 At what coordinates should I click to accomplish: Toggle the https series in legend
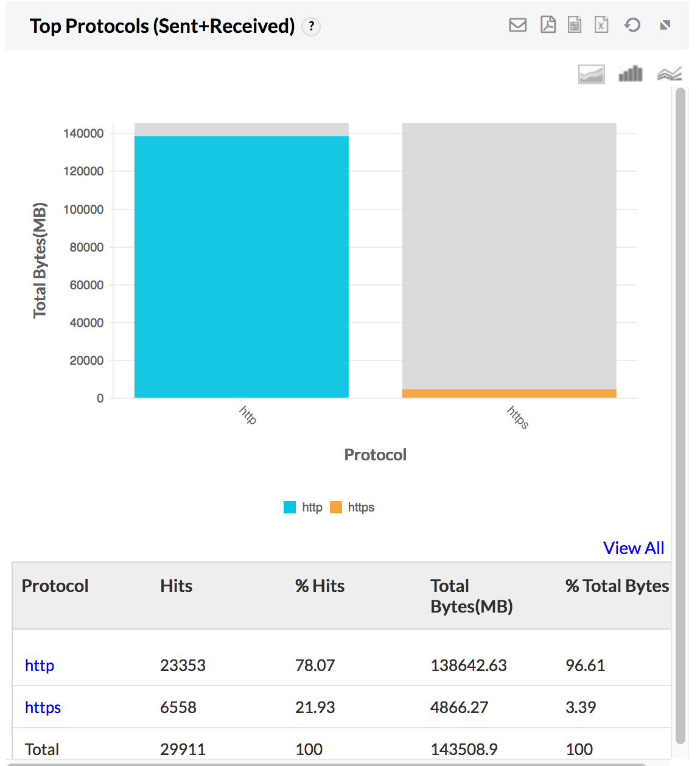(x=353, y=507)
